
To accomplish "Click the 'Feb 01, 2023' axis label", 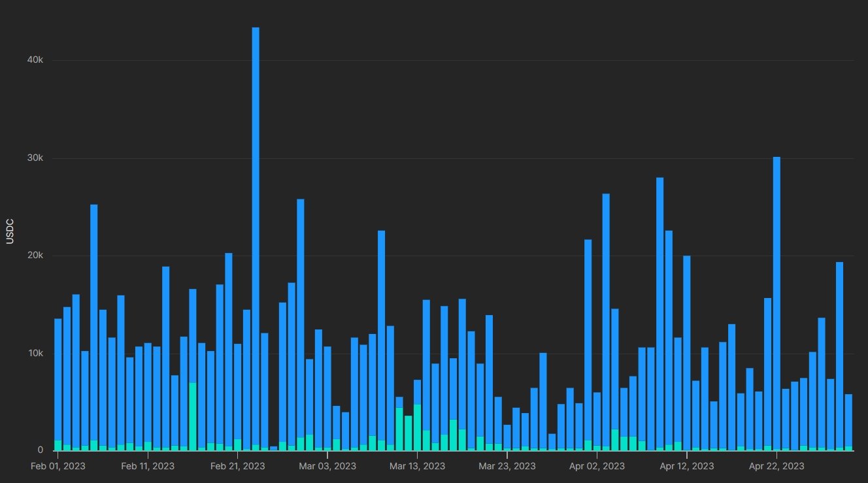I will [58, 466].
